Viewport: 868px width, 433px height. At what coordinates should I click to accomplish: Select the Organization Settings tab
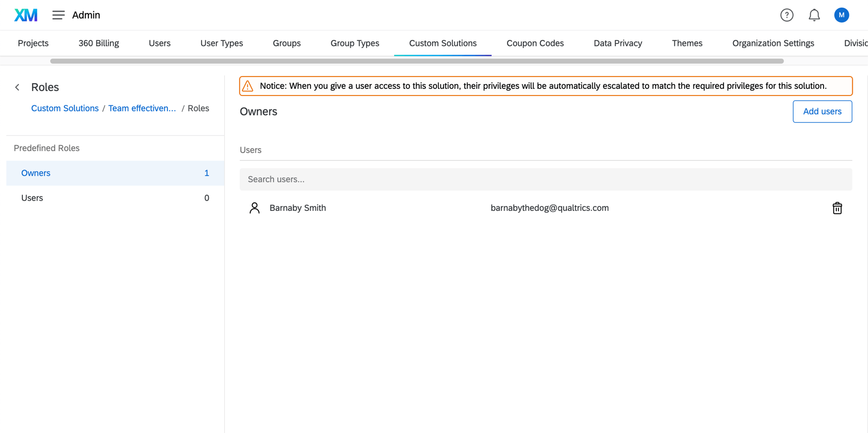point(773,43)
